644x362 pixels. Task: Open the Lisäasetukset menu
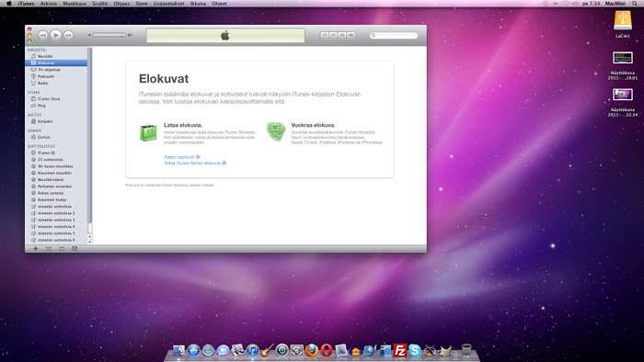pyautogui.click(x=168, y=4)
